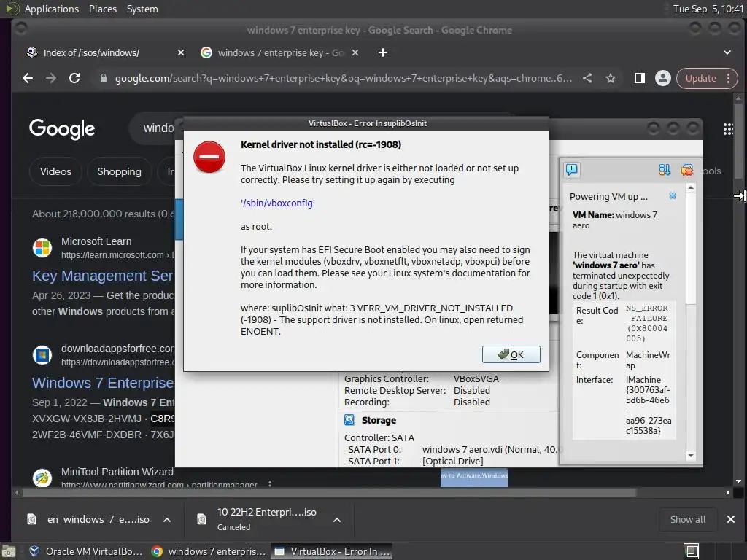Dismiss the 'Powering VM up' notification

(x=673, y=195)
